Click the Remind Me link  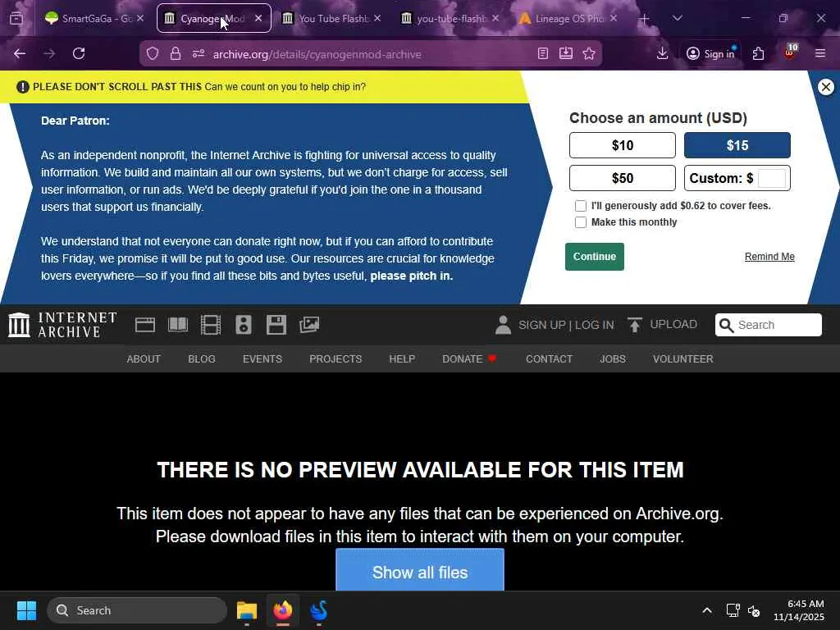pyautogui.click(x=769, y=257)
